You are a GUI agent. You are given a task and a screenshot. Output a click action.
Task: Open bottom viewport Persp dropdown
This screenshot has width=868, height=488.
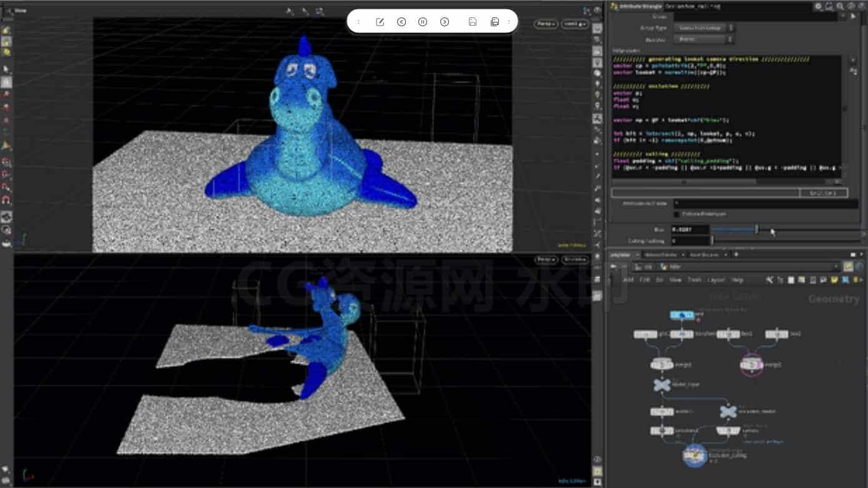pyautogui.click(x=546, y=259)
